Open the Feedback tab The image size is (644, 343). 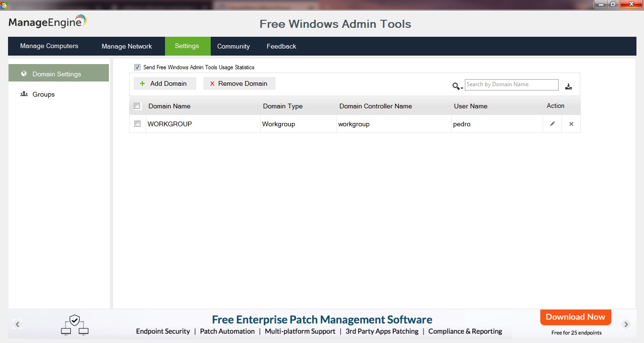tap(281, 46)
